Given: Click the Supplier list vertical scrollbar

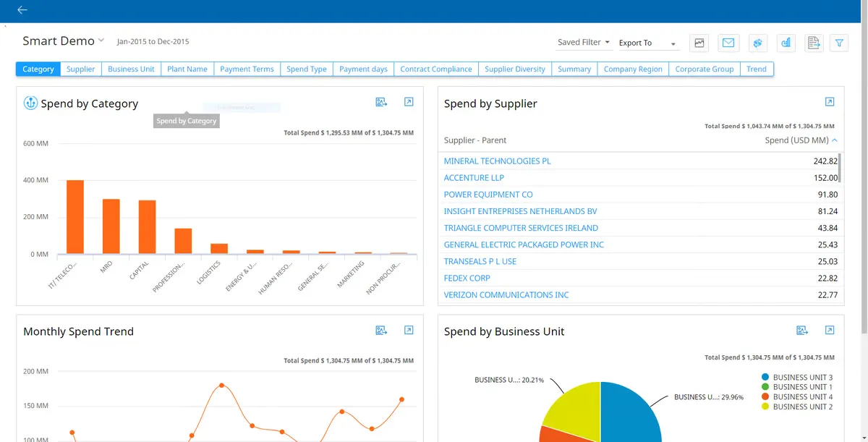Looking at the screenshot, I should tap(839, 168).
